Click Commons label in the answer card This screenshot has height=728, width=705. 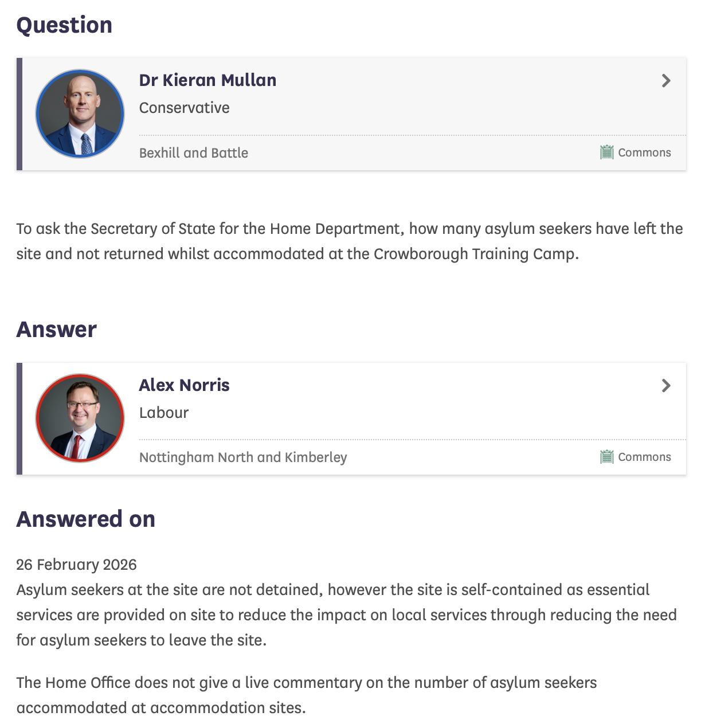pos(644,457)
